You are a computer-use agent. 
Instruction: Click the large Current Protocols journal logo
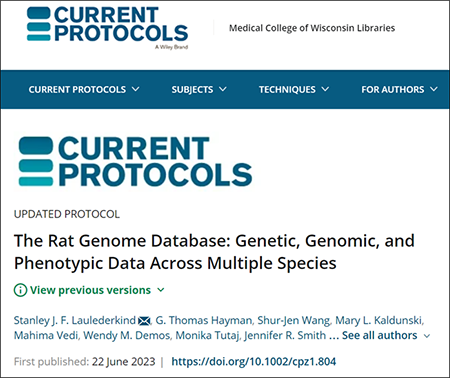(x=135, y=161)
